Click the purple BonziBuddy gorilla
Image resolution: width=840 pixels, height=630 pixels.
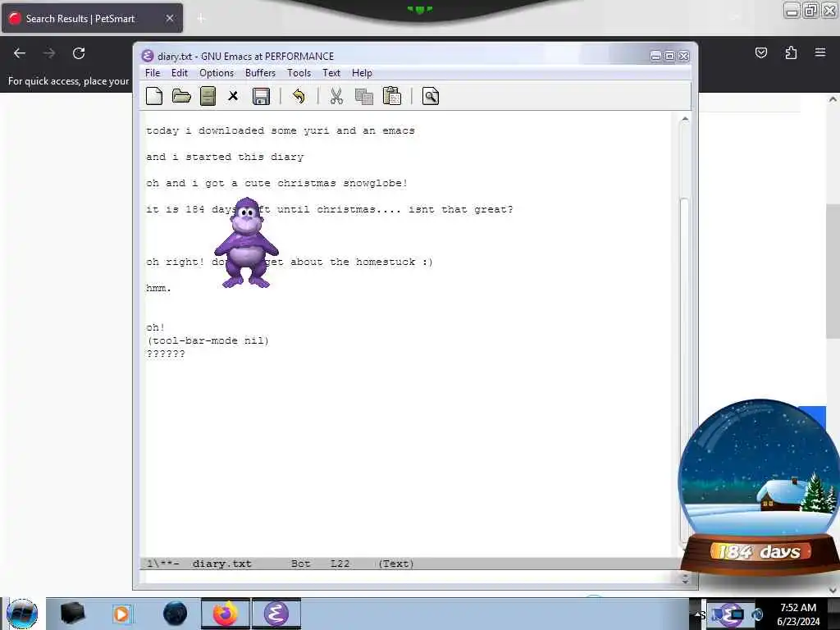(246, 243)
